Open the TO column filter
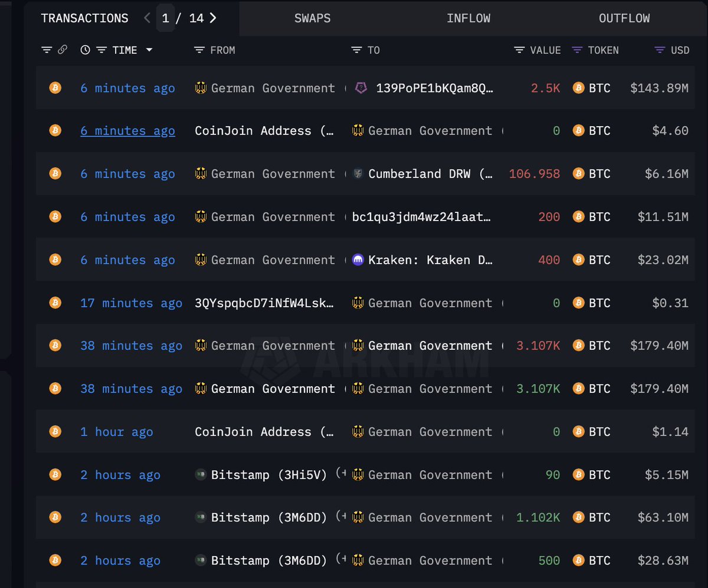 click(356, 50)
